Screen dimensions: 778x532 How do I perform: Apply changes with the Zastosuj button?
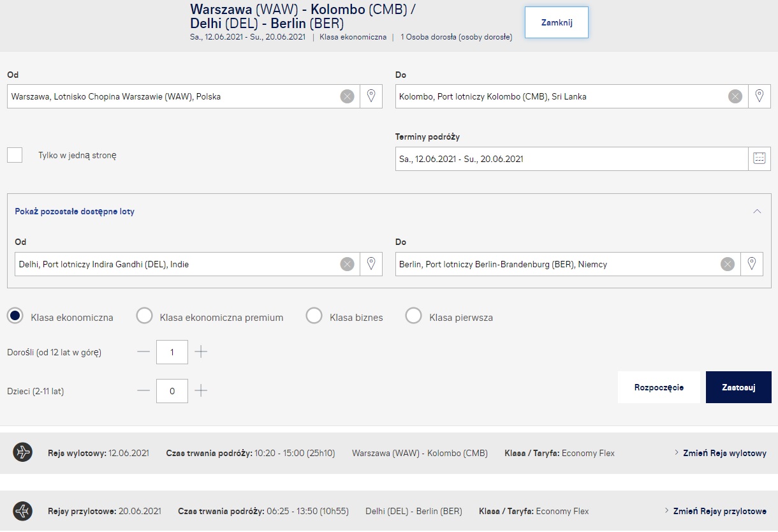point(738,387)
